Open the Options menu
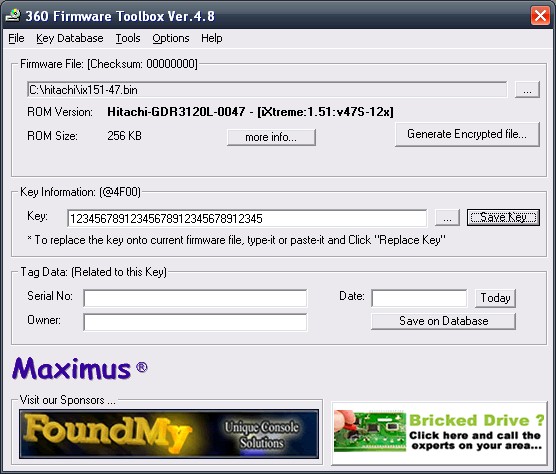The height and width of the screenshot is (474, 556). 171,38
